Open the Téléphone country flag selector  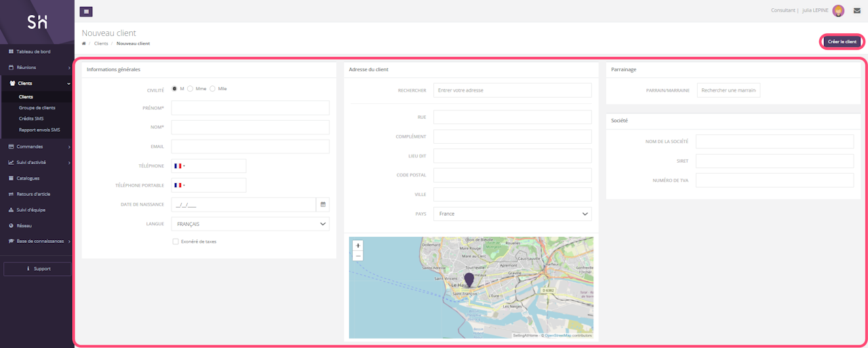pos(180,166)
